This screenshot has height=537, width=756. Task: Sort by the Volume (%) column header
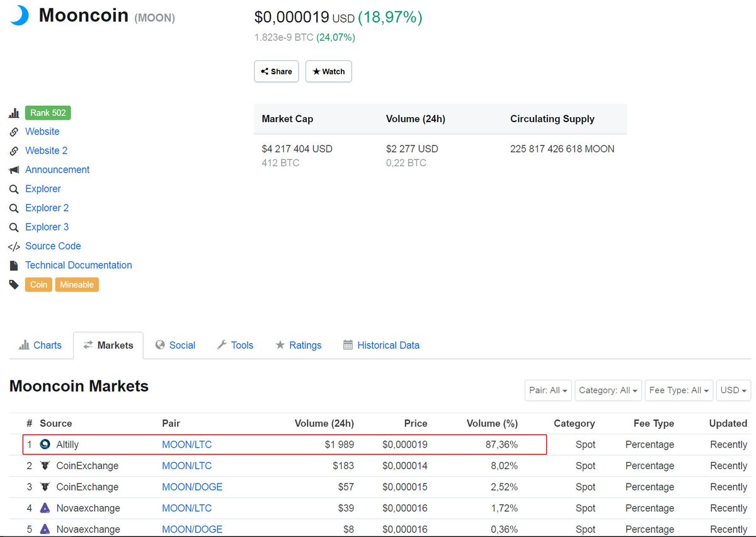pyautogui.click(x=492, y=424)
